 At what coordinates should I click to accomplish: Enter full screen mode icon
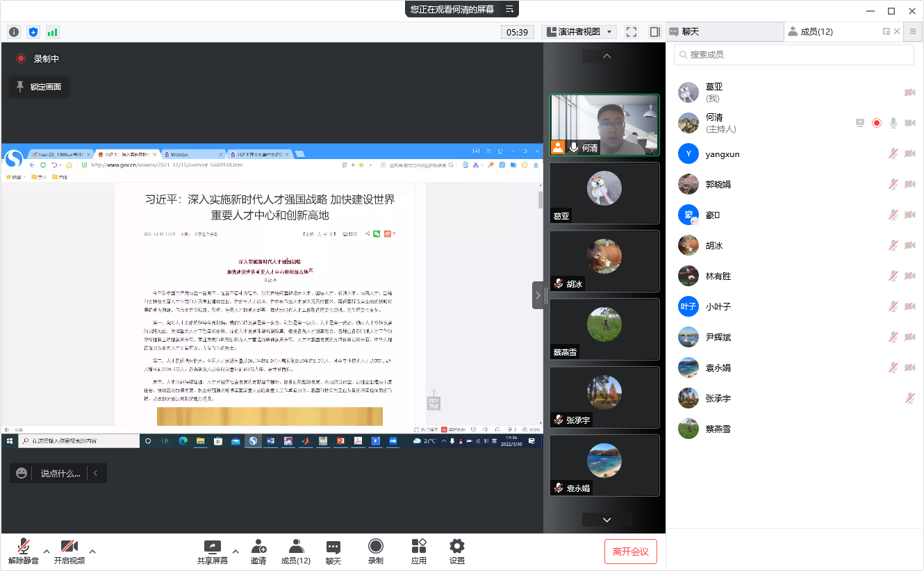[632, 32]
